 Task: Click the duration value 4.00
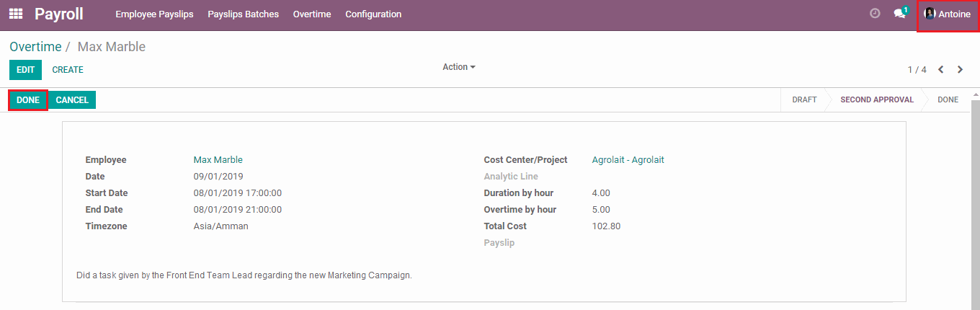pyautogui.click(x=601, y=193)
